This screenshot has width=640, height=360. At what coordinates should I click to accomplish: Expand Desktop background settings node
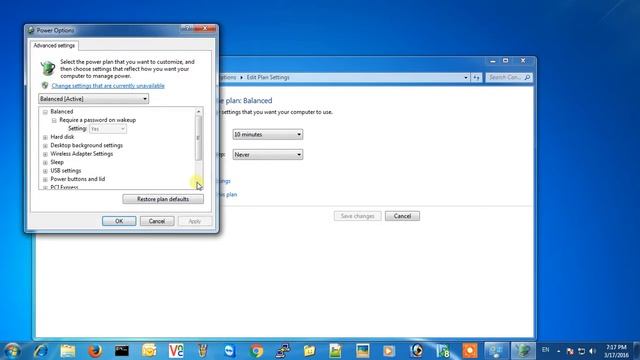(x=45, y=146)
